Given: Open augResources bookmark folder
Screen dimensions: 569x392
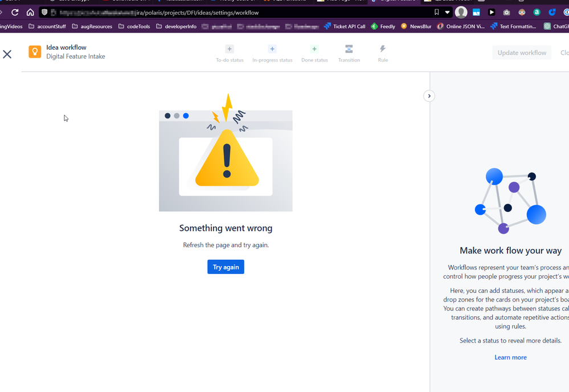Looking at the screenshot, I should click(92, 26).
